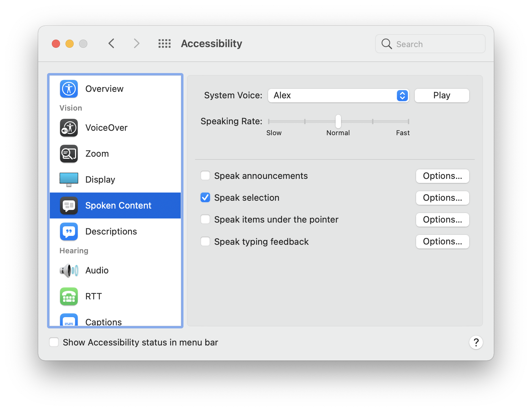Enable Speak typing feedback
The height and width of the screenshot is (411, 532).
pos(205,241)
